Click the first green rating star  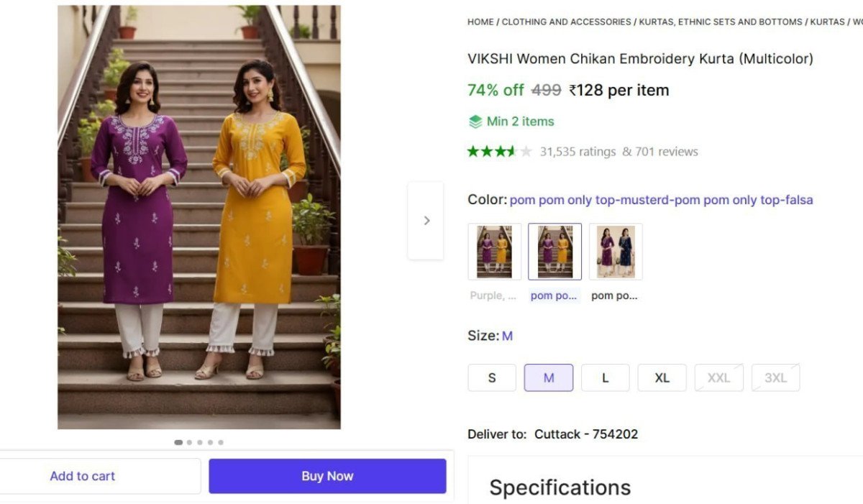(472, 151)
